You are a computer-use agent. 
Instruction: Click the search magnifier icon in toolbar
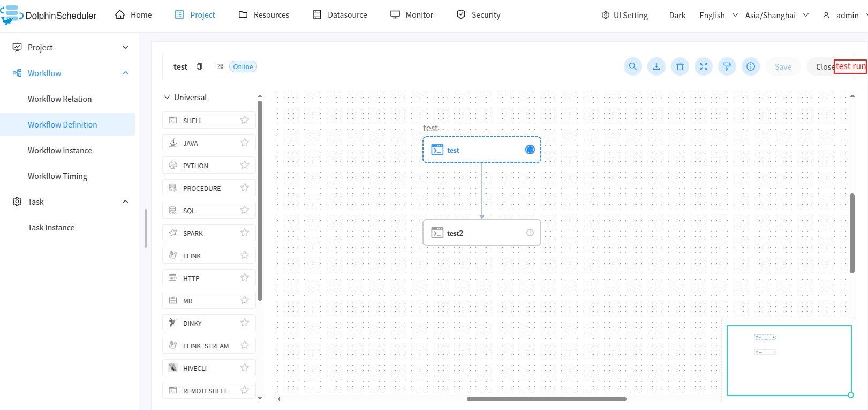pos(632,66)
